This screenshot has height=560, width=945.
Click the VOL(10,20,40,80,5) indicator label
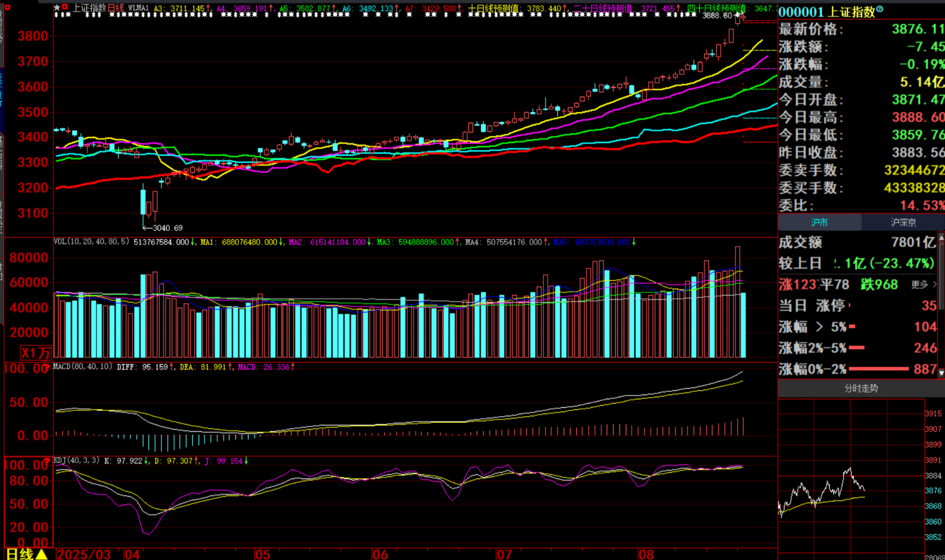[x=92, y=242]
